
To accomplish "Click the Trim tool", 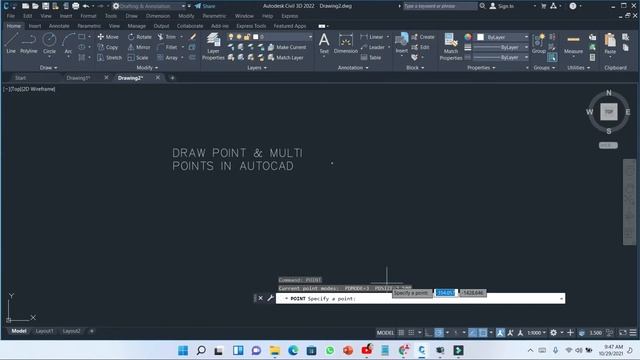I will point(167,37).
